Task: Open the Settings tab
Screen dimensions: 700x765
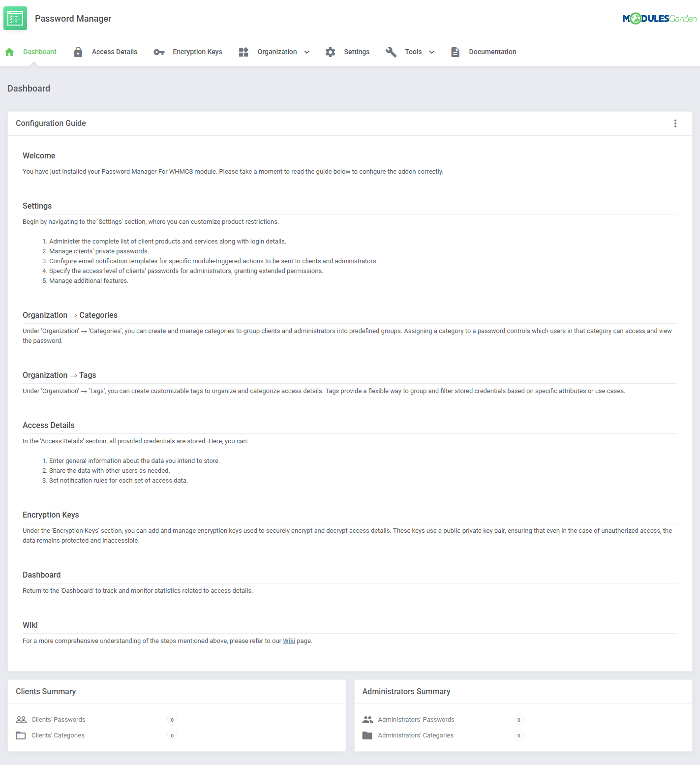Action: 357,52
